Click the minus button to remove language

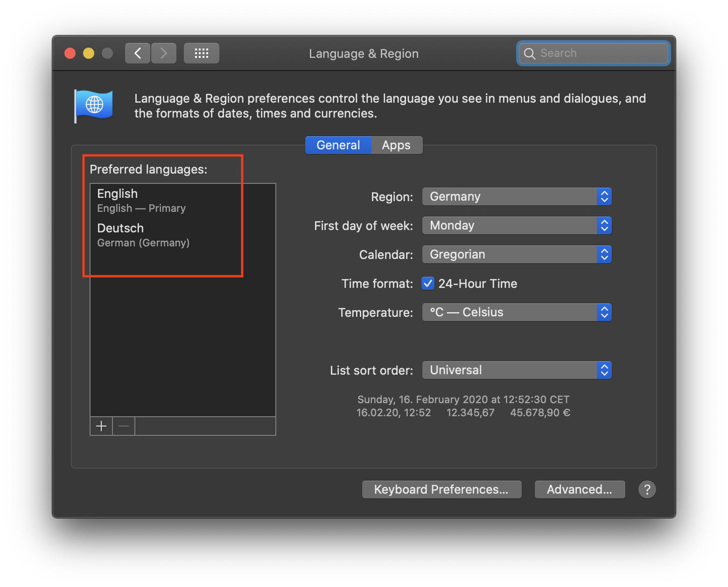124,426
